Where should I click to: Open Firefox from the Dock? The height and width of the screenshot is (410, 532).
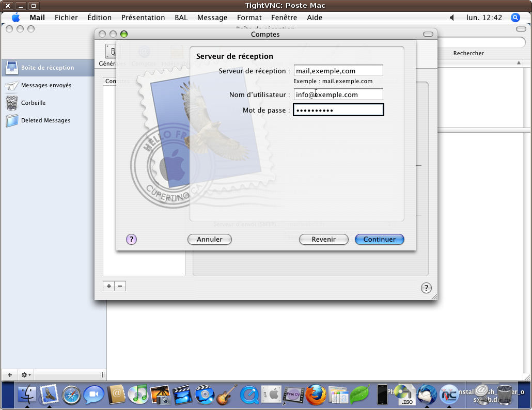point(316,395)
